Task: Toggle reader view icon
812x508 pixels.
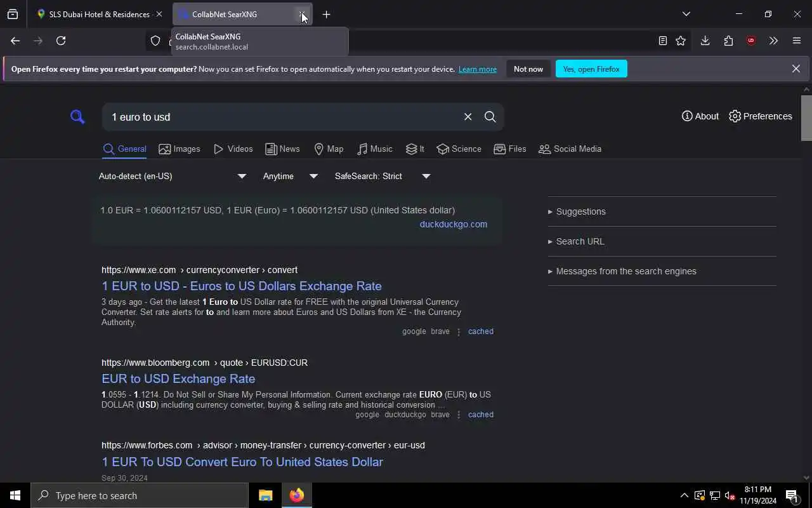Action: [662, 41]
